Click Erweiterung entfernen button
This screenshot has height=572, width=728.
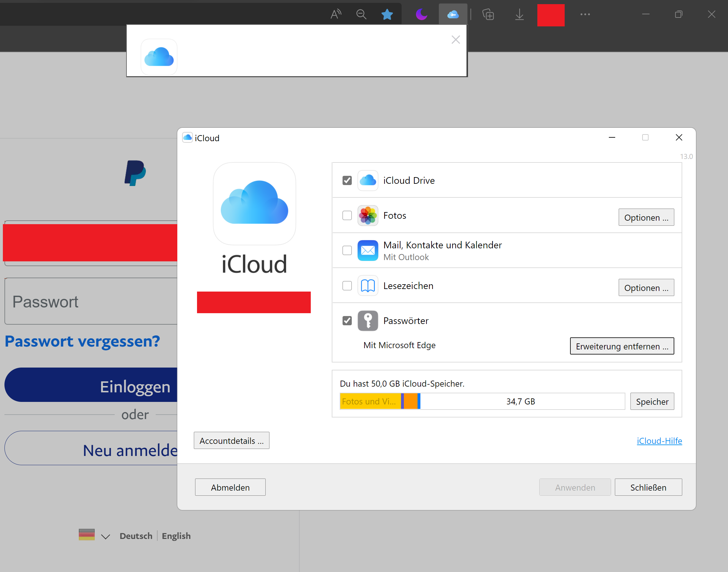point(622,346)
